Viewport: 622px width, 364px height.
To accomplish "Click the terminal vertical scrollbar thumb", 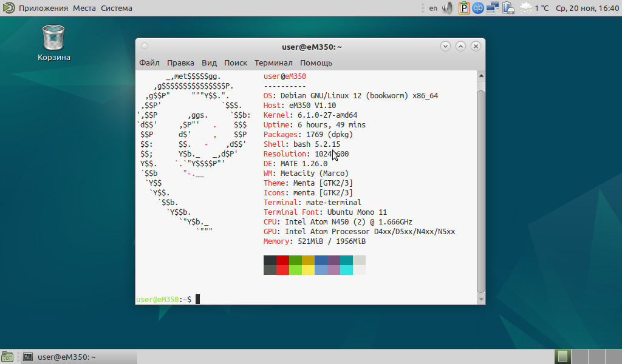I will coord(481,191).
